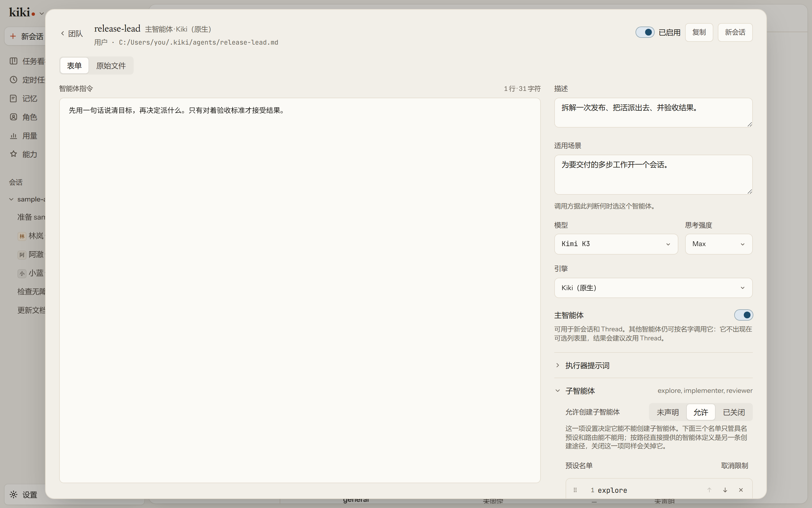This screenshot has width=812, height=508.
Task: Click the task board sidebar icon
Action: tap(14, 61)
